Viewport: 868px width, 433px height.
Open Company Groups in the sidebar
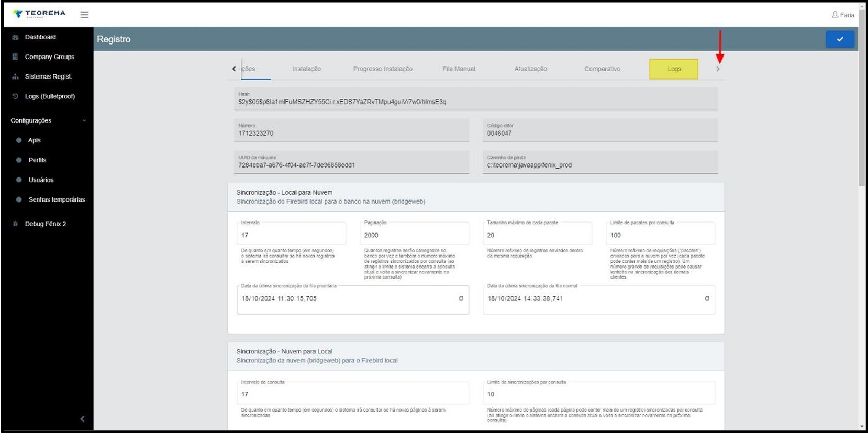click(50, 57)
